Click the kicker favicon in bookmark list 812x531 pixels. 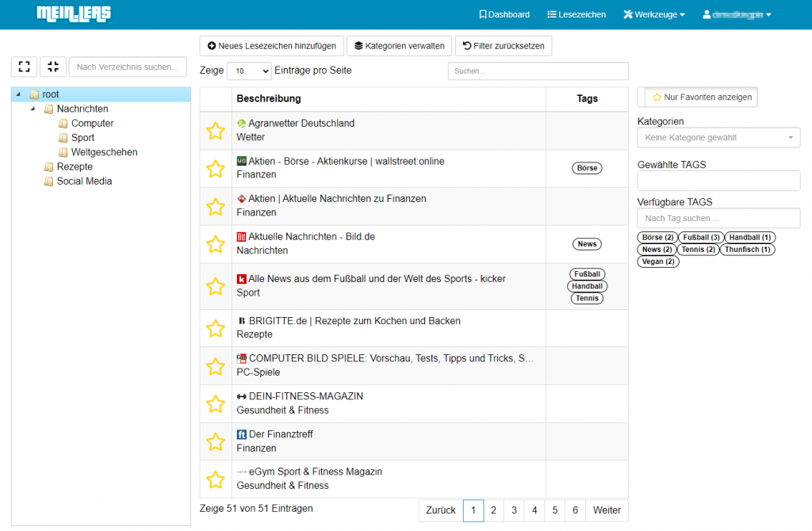point(242,279)
